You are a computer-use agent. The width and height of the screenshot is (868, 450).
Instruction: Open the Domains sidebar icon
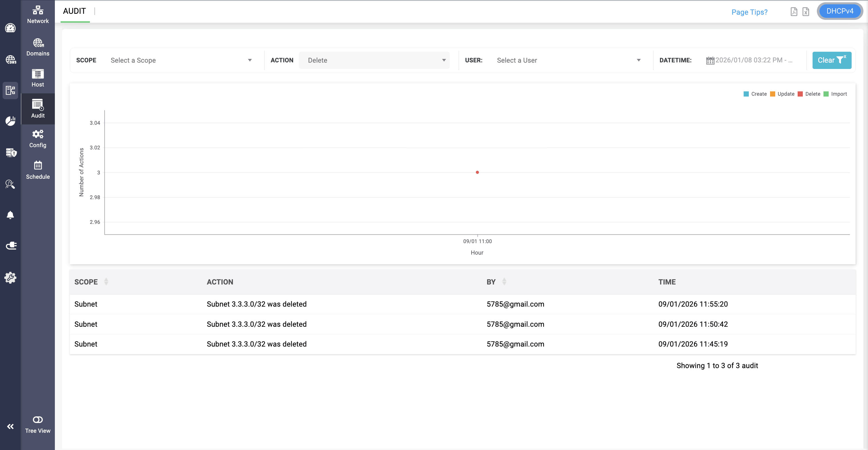coord(38,47)
